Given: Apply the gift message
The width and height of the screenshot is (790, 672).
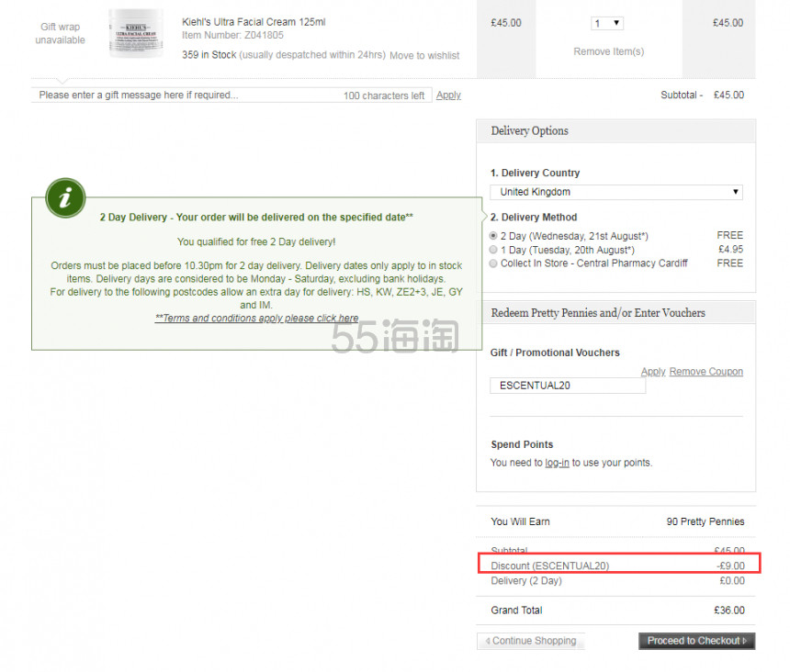Looking at the screenshot, I should click(x=448, y=95).
